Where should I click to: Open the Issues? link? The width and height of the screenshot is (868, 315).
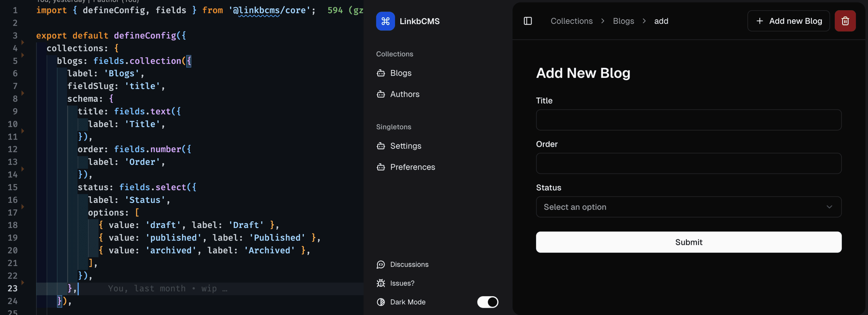coord(402,283)
